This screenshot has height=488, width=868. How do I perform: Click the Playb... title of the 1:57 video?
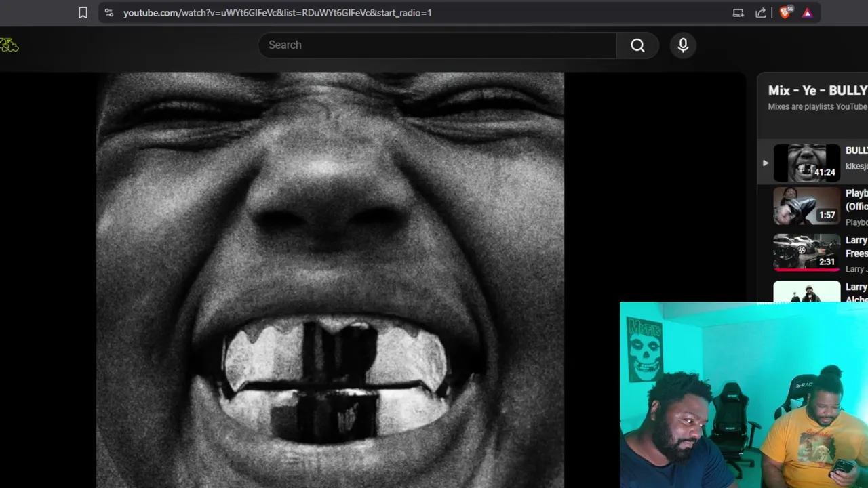856,200
